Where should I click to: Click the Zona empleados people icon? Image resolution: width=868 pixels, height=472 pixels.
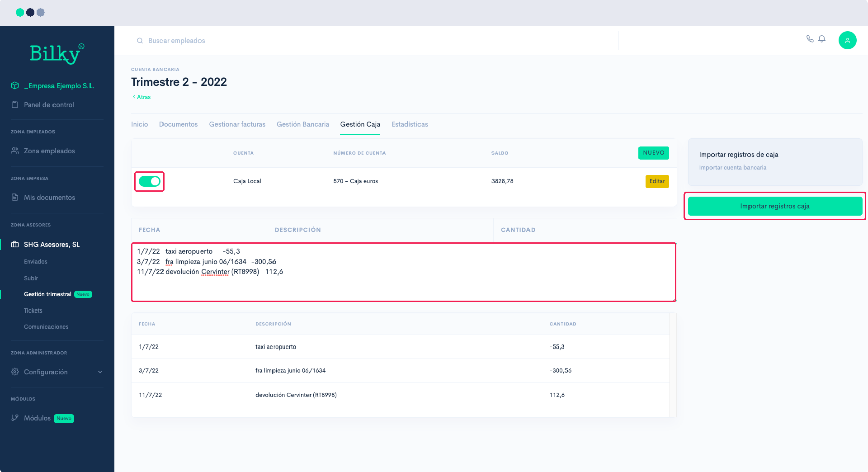pyautogui.click(x=15, y=151)
